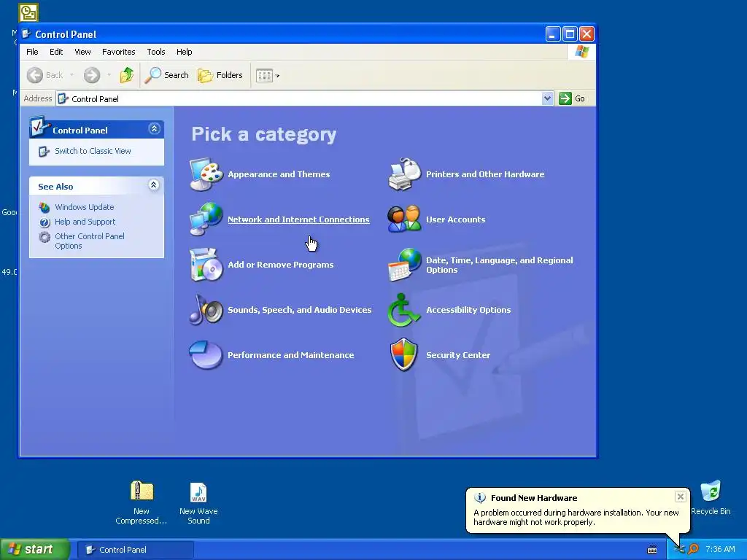
Task: Click the Add or Remove Programs link text
Action: [x=281, y=265]
